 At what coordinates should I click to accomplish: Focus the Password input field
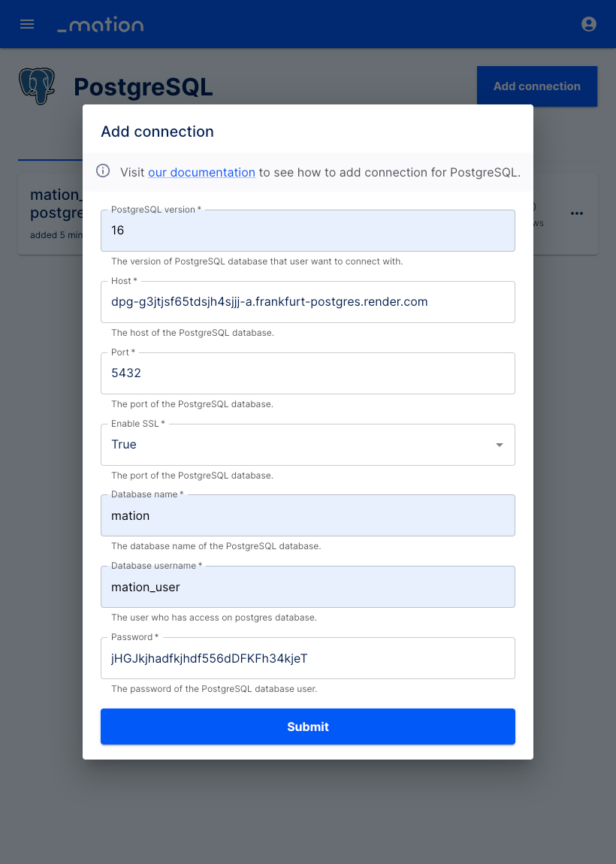[307, 658]
